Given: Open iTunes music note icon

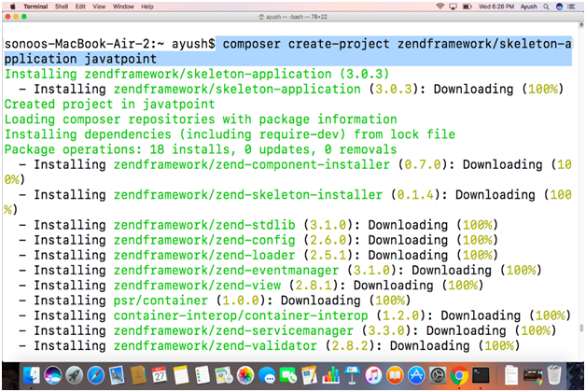Looking at the screenshot, I should point(373,375).
